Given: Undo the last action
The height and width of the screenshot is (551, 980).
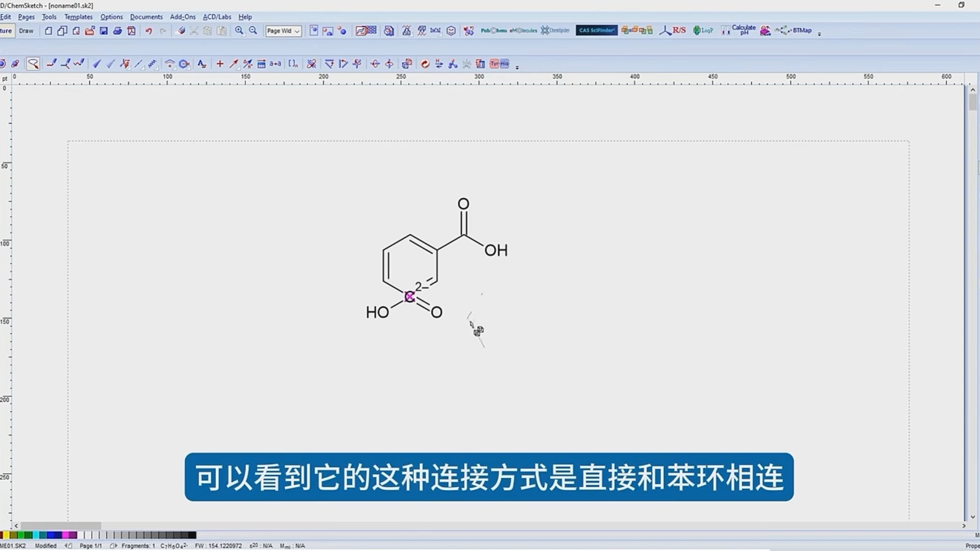Looking at the screenshot, I should coord(149,31).
